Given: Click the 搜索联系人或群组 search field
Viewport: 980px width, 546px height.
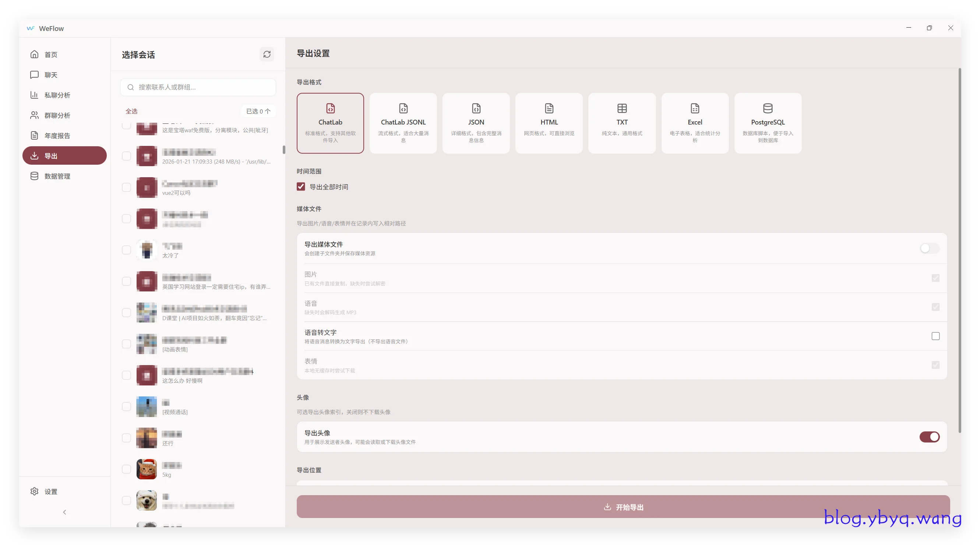Looking at the screenshot, I should tap(198, 87).
